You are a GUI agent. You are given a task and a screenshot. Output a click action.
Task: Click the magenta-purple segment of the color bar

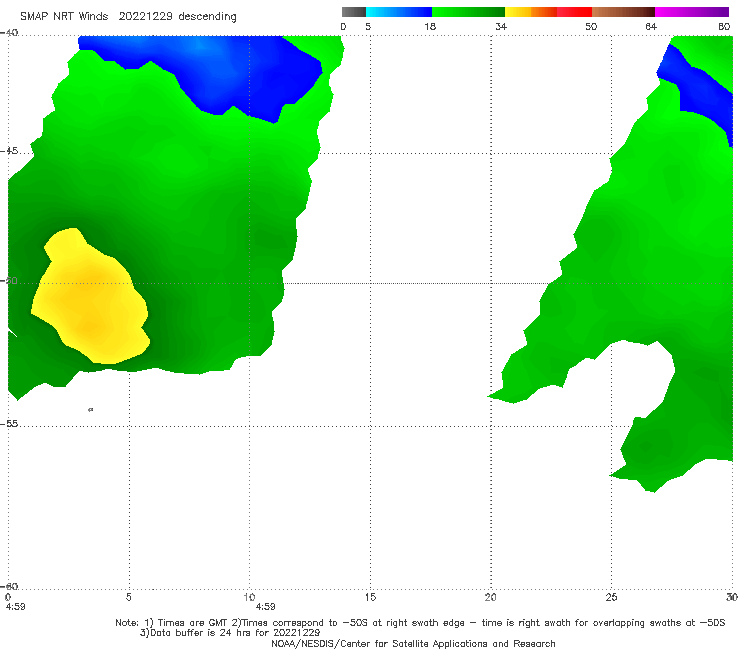692,12
